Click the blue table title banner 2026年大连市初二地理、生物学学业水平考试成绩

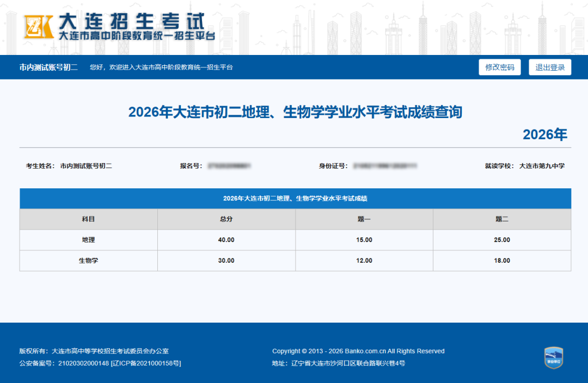(x=295, y=198)
